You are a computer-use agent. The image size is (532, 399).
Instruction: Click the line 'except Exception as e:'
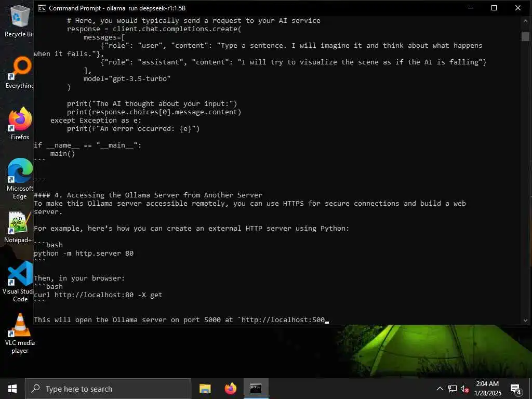coord(96,121)
